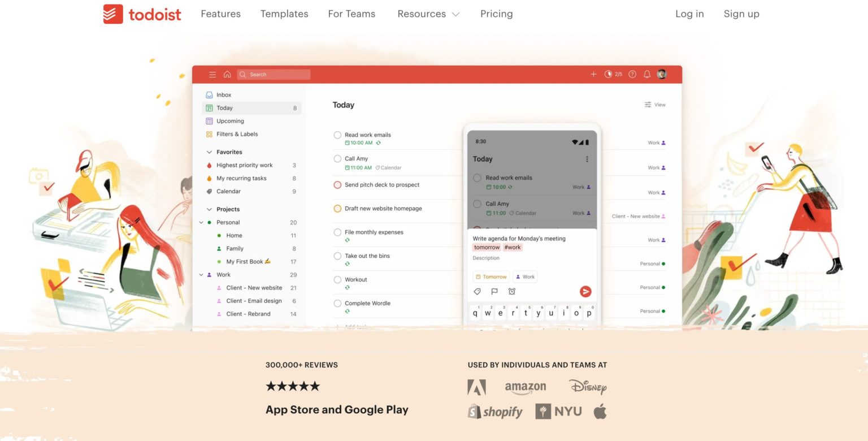Viewport: 868px width, 441px height.
Task: Collapse the Projects section
Action: tap(209, 209)
